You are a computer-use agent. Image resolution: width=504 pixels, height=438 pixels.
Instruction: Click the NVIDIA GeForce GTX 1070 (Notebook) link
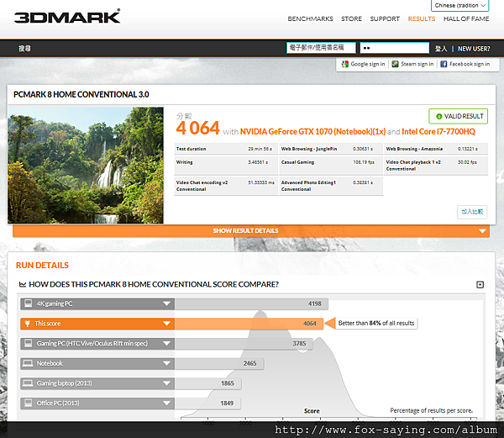[x=312, y=131]
